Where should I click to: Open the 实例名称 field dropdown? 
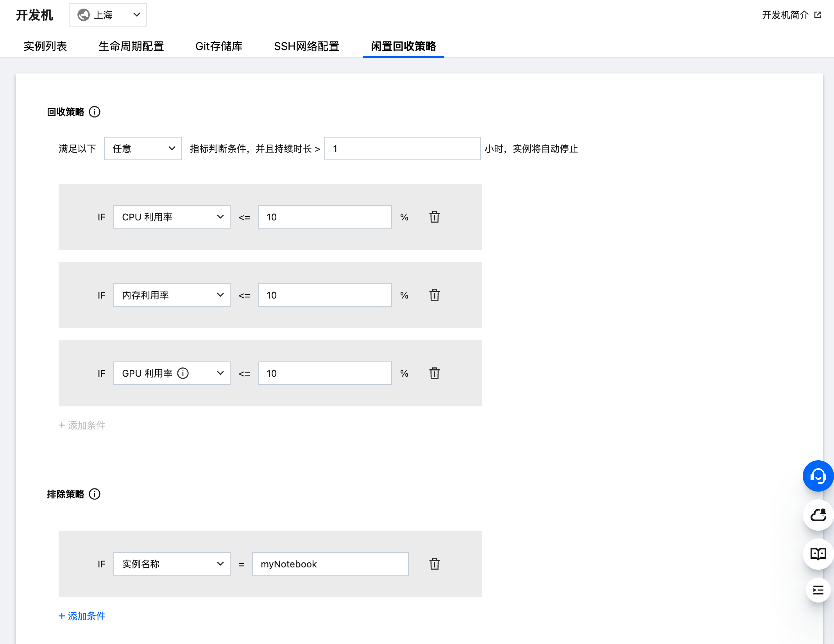pyautogui.click(x=172, y=564)
